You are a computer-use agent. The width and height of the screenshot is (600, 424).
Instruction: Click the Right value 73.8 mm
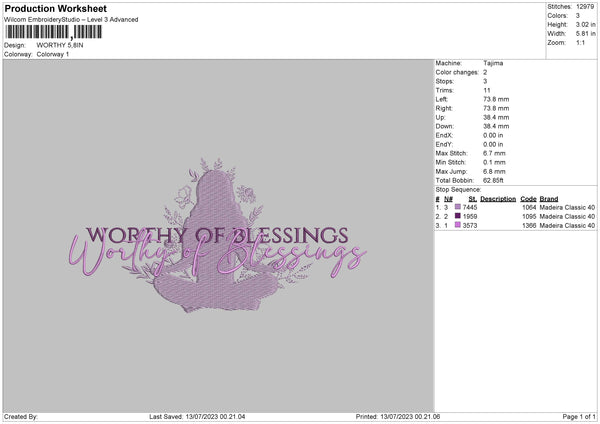496,108
